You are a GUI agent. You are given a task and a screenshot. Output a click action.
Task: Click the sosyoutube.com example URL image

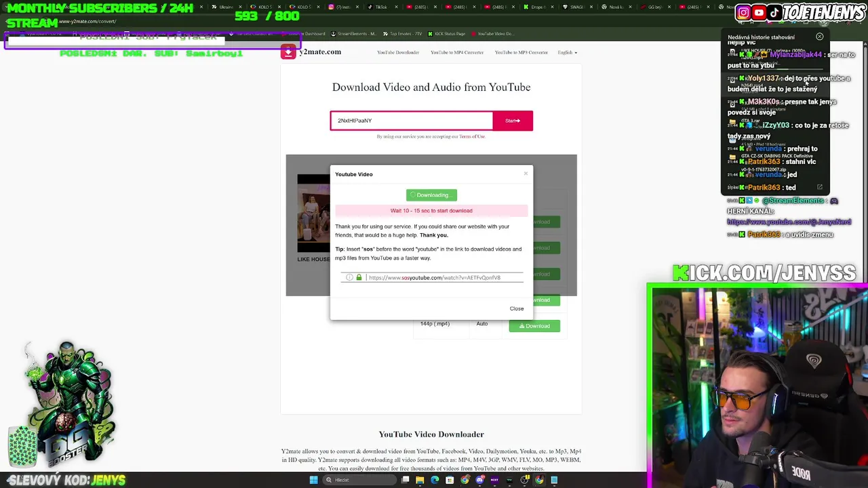(432, 277)
